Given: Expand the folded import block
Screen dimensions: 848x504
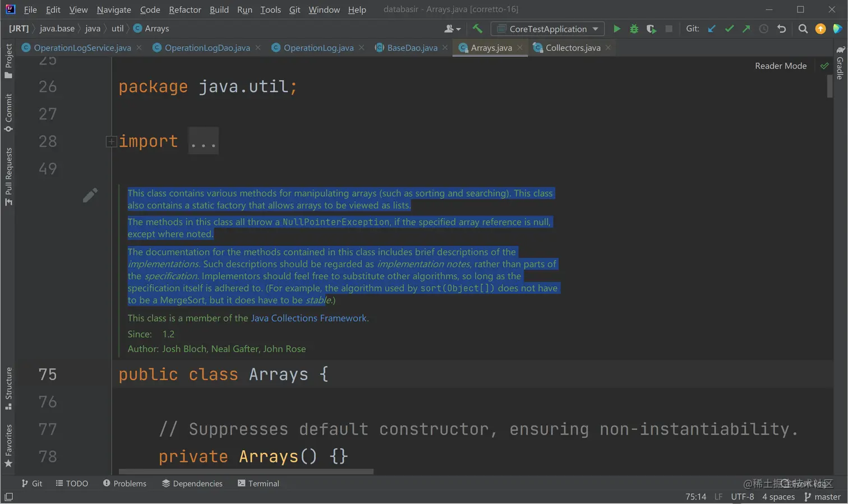Looking at the screenshot, I should (x=111, y=142).
